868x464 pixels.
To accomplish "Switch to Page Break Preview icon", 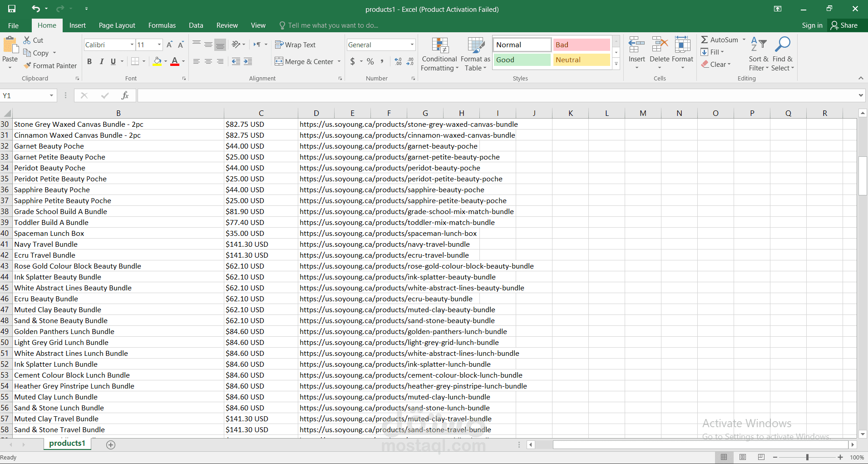I will [x=761, y=457].
